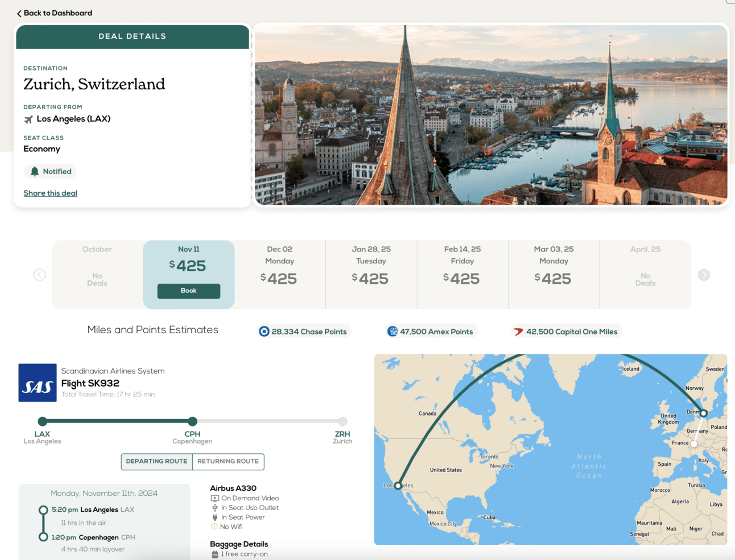Viewport: 735px width, 560px height.
Task: Book the Nov 11 deal
Action: [x=189, y=291]
